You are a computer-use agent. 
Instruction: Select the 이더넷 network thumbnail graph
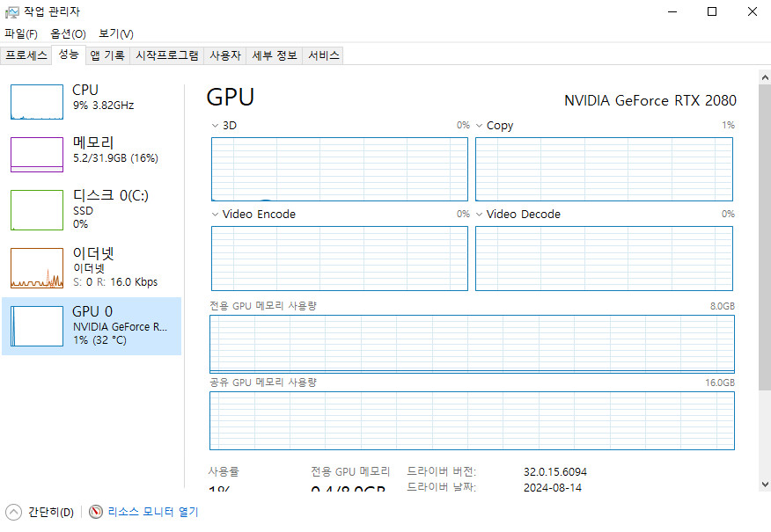(37, 267)
